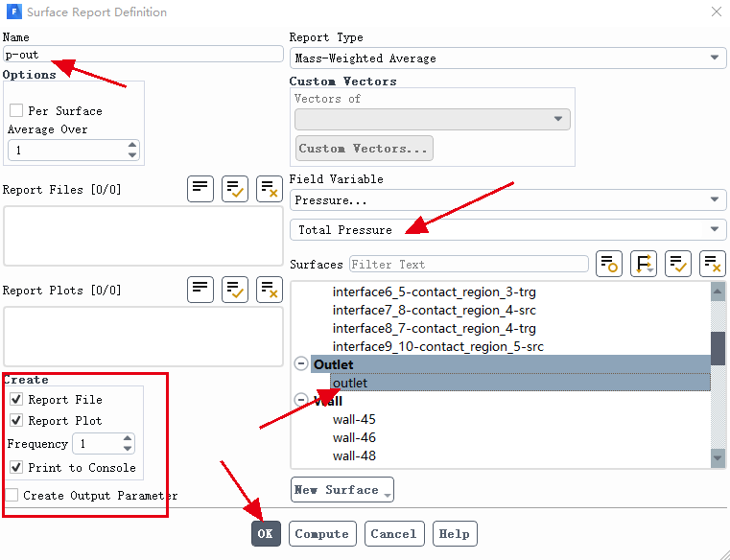Click the Report Files toggle list icon

(x=200, y=189)
